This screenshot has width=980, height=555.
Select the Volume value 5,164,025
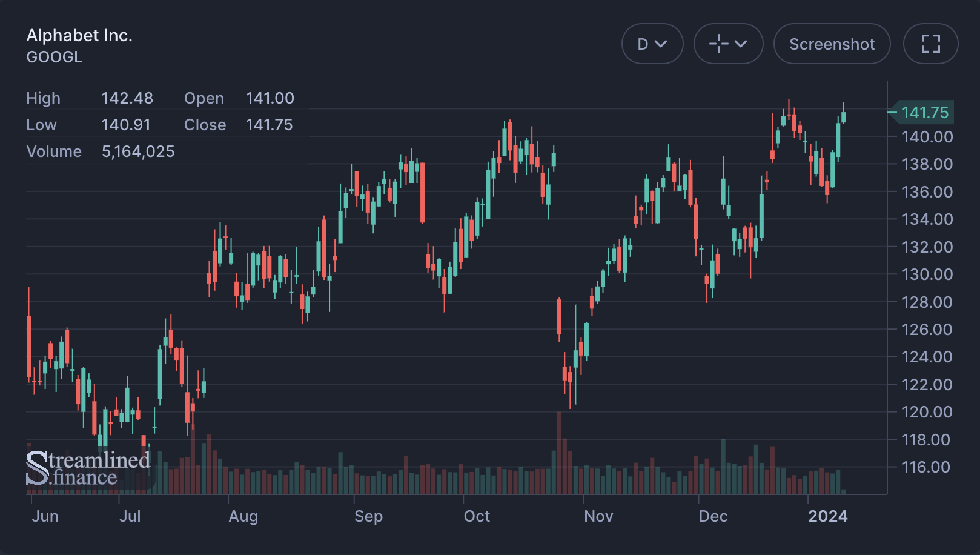pos(138,151)
